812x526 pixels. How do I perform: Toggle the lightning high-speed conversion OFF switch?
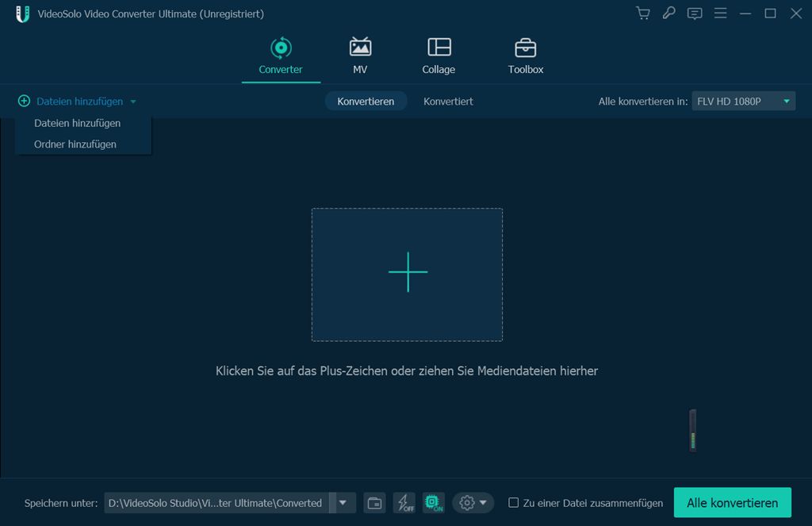[x=404, y=502]
